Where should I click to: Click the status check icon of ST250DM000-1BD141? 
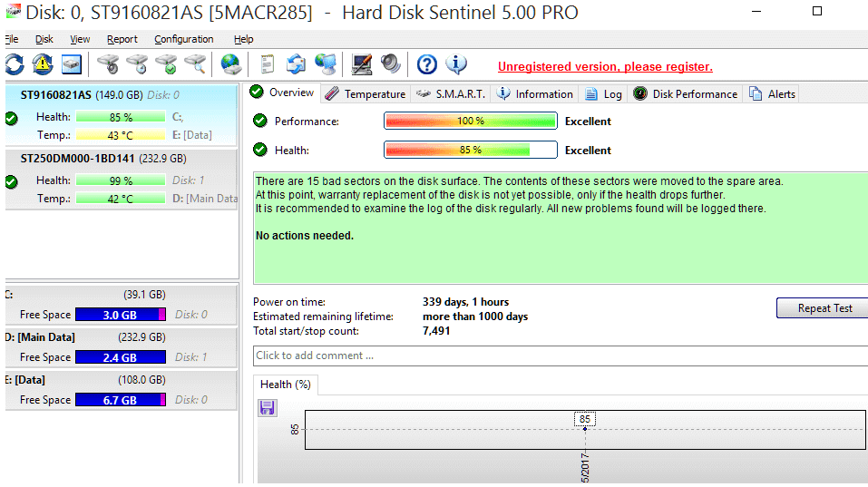click(x=11, y=181)
